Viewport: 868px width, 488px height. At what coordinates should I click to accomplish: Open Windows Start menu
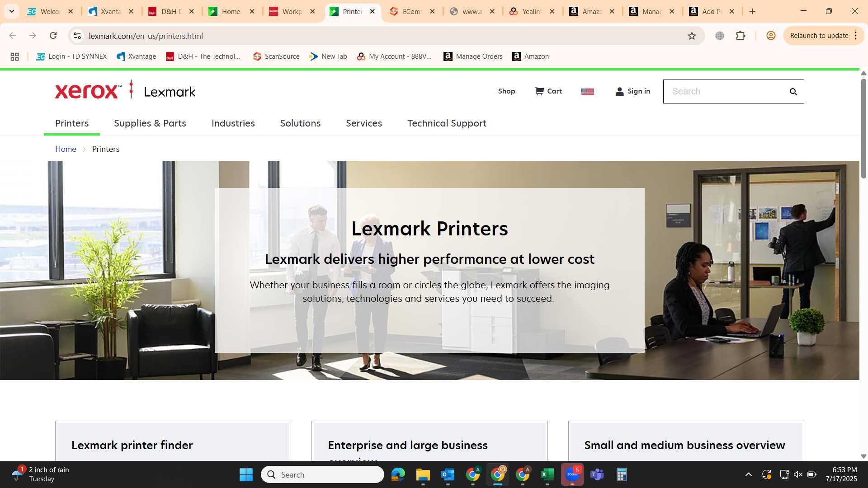tap(246, 474)
